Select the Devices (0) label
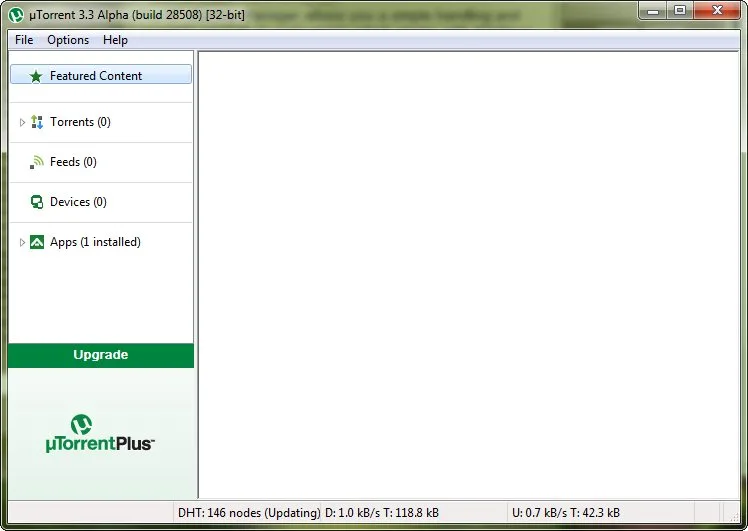 pos(78,202)
